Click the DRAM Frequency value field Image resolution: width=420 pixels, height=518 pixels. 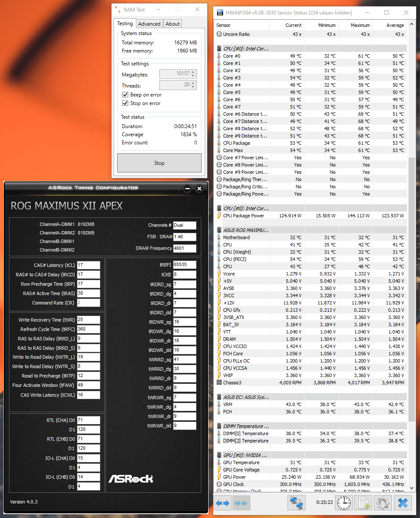click(x=185, y=248)
